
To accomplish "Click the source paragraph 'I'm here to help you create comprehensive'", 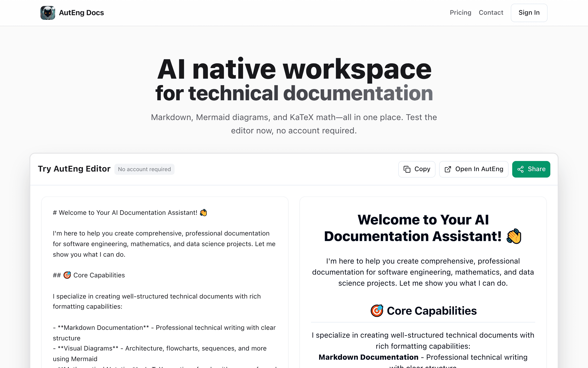I will [164, 244].
